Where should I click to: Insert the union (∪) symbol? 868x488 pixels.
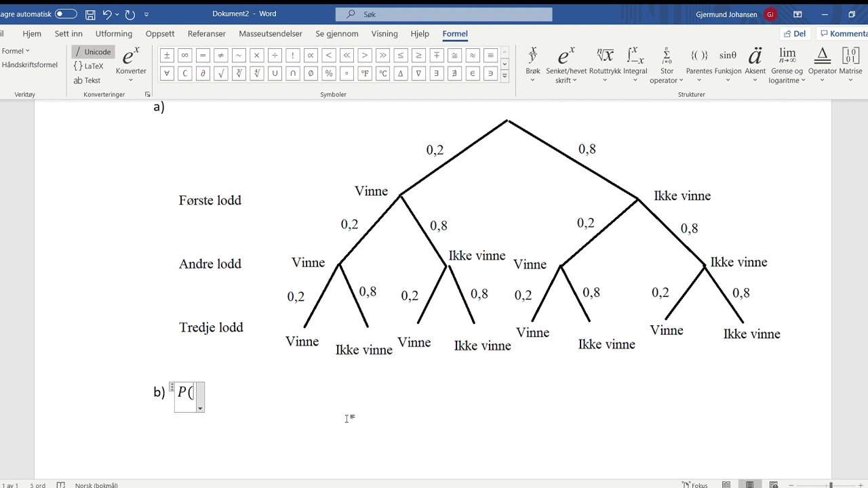(x=275, y=73)
